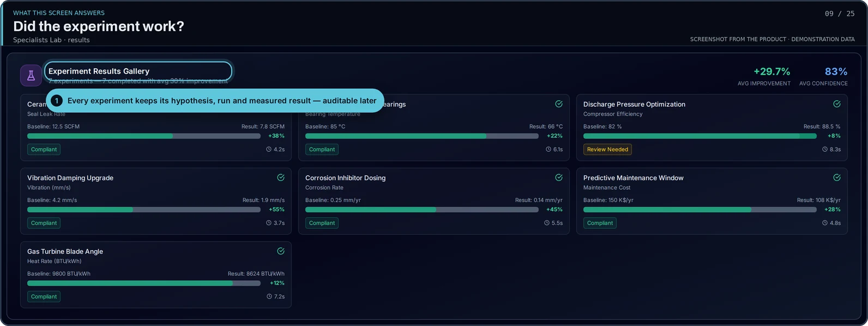The width and height of the screenshot is (868, 326).
Task: Click the Compliant badge on Predictive Maintenance Window
Action: tap(600, 223)
